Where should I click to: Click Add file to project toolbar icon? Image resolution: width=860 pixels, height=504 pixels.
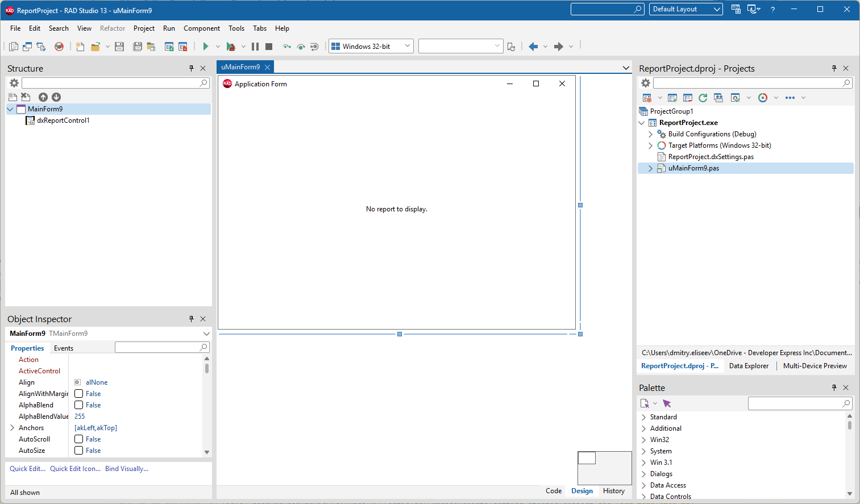tap(169, 47)
